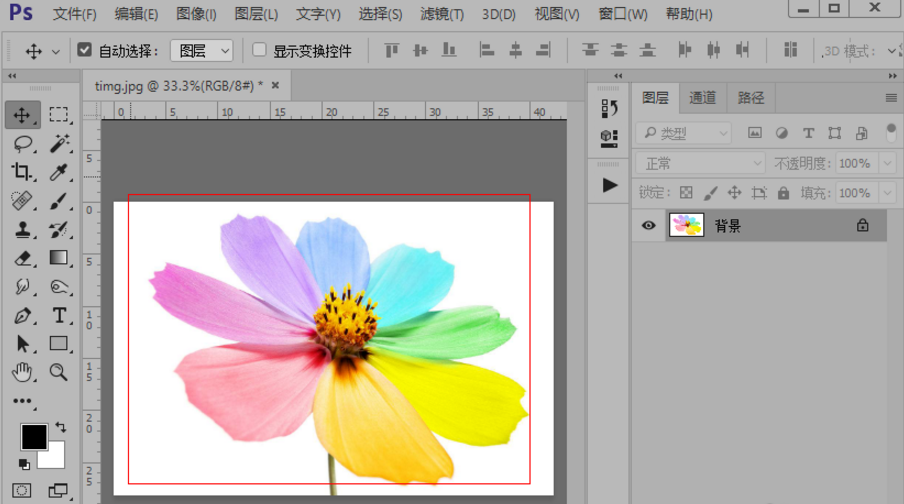Image resolution: width=904 pixels, height=504 pixels.
Task: Click the black foreground color swatch
Action: pyautogui.click(x=34, y=436)
